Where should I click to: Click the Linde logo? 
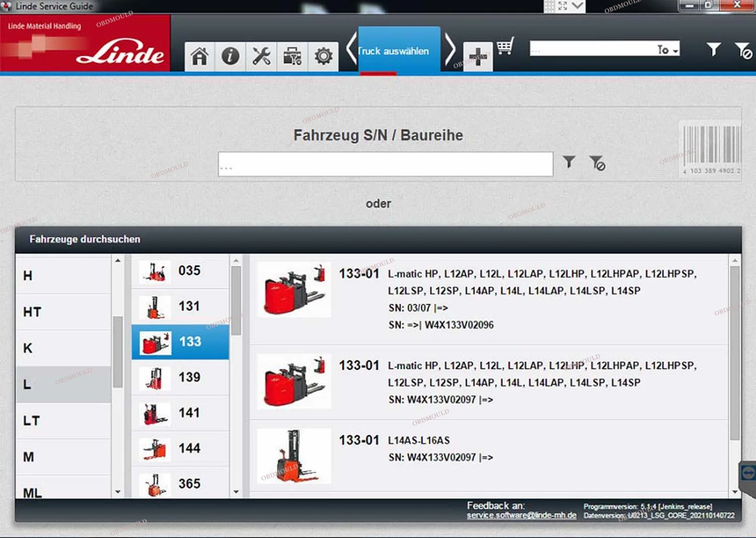point(120,52)
